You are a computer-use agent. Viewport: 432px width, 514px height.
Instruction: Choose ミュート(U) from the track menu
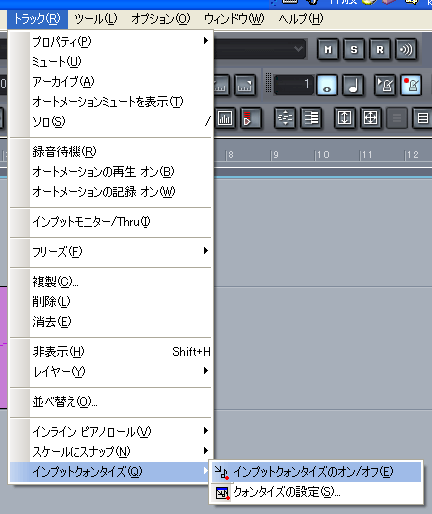click(111, 62)
